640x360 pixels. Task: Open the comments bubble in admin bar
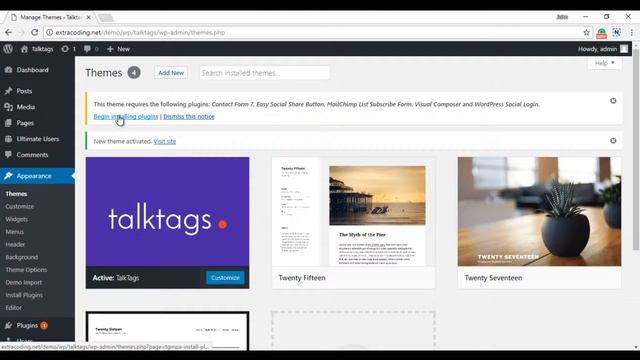click(x=91, y=49)
